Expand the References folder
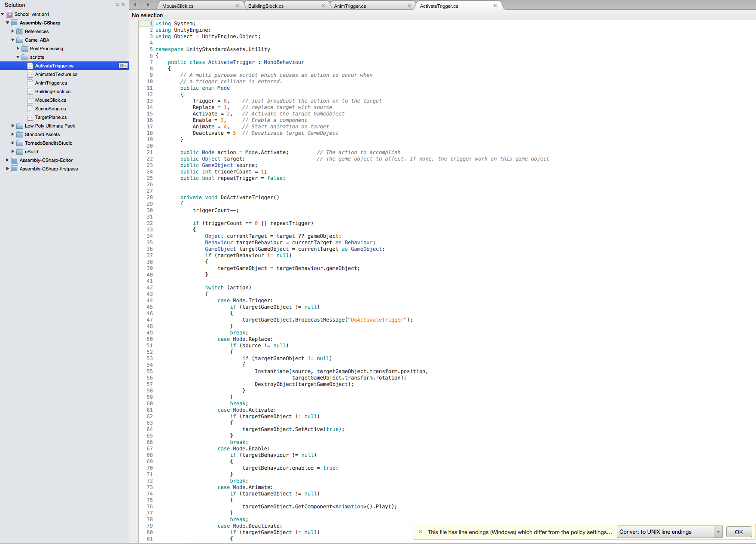 tap(13, 31)
